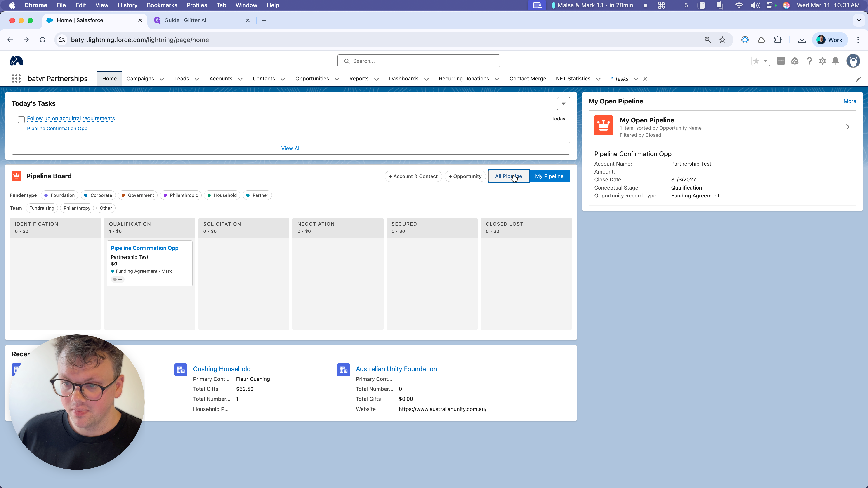
Task: Open the Salesforce Guidance Center icon
Action: point(795,61)
